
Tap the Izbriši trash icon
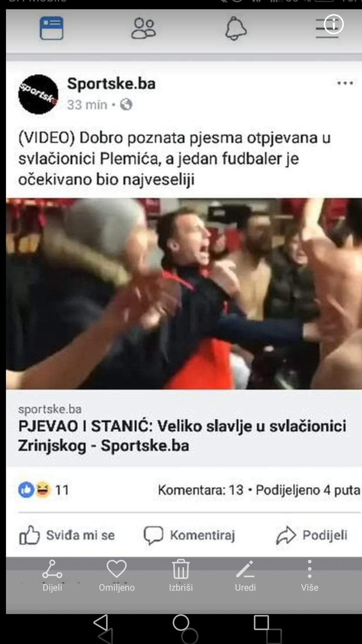coord(181,576)
